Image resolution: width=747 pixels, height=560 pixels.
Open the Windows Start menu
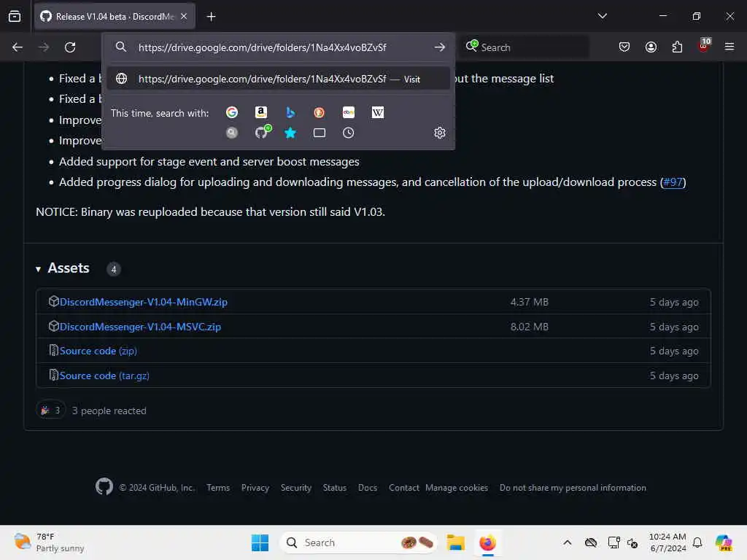click(260, 542)
